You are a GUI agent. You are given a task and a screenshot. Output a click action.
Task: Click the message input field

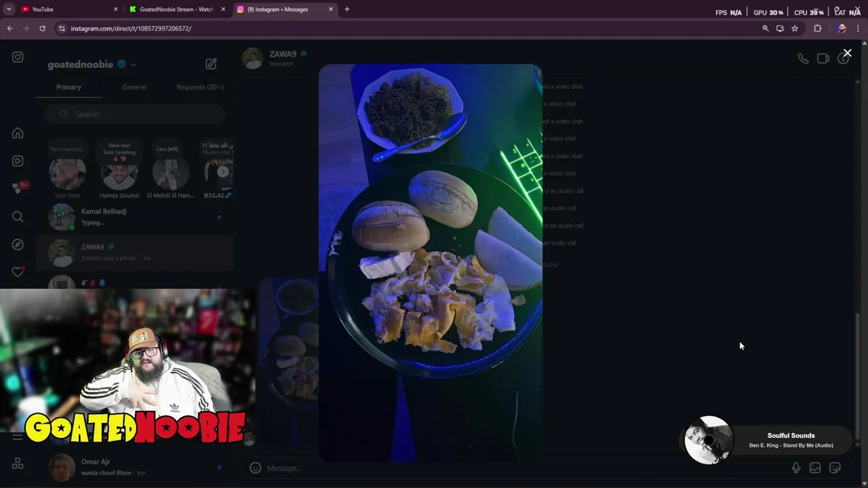coord(526,468)
